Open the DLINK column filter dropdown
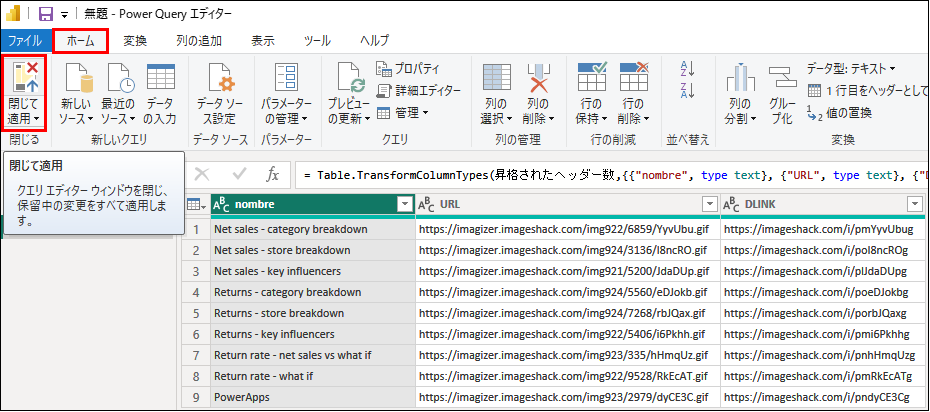930x412 pixels. (916, 205)
